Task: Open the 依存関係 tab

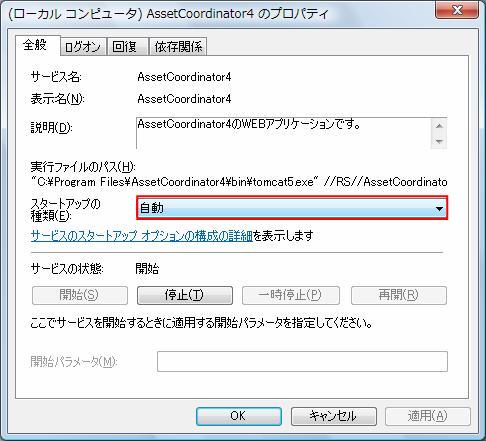Action: pyautogui.click(x=178, y=47)
